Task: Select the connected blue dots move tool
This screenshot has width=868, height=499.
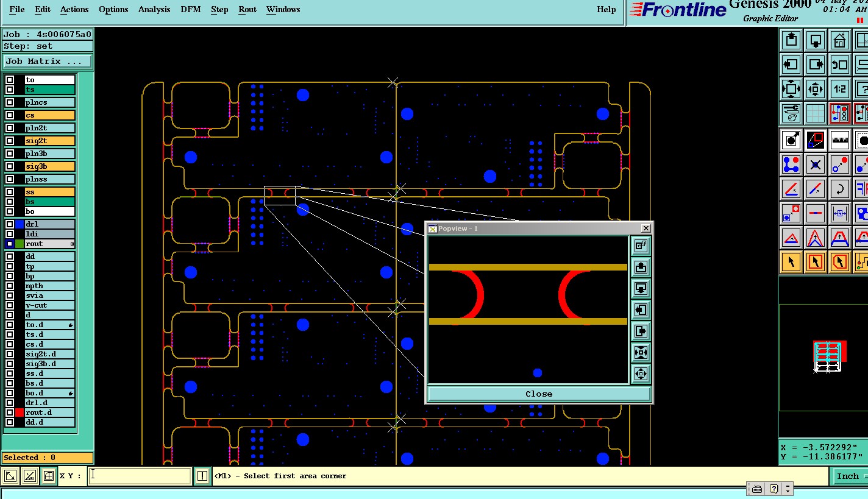Action: coord(791,165)
